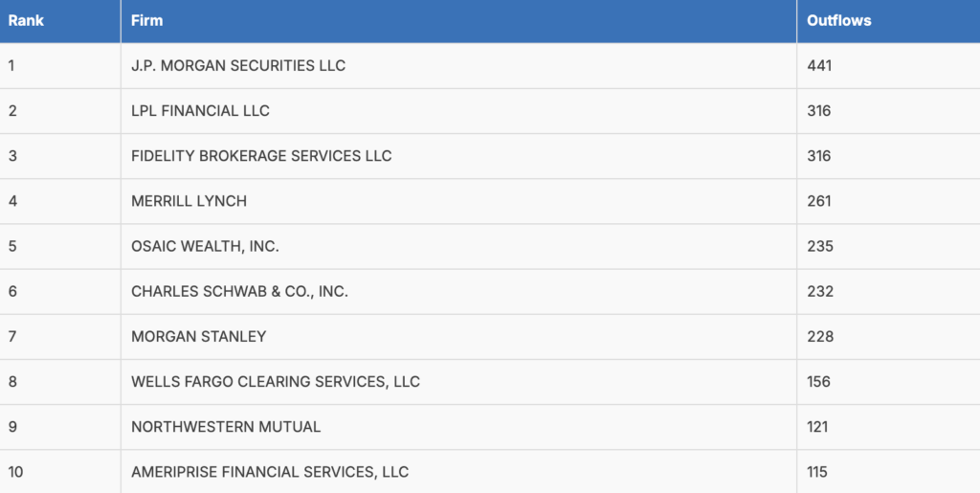Click CHARLES SCHWAB & CO., INC. cell
The height and width of the screenshot is (493, 980).
click(x=458, y=291)
